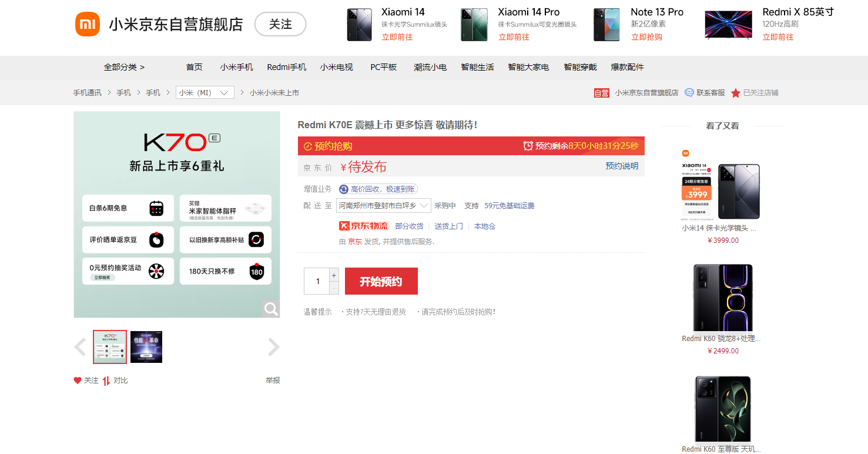Click the quantity input field

[317, 281]
